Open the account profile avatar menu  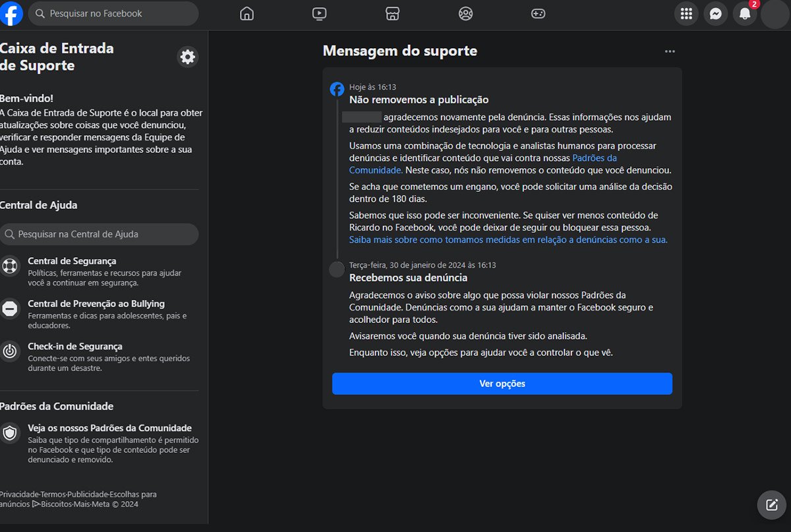tap(775, 15)
